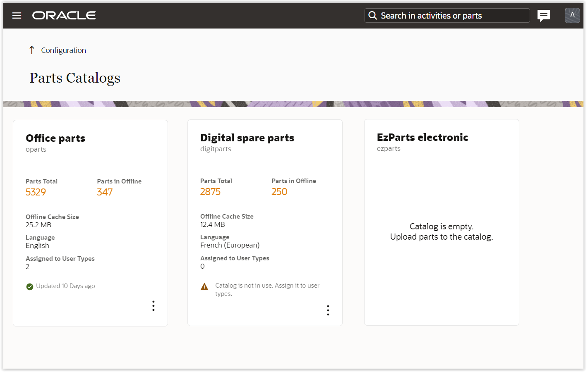Open the chat messages icon
This screenshot has width=588, height=374.
click(543, 16)
